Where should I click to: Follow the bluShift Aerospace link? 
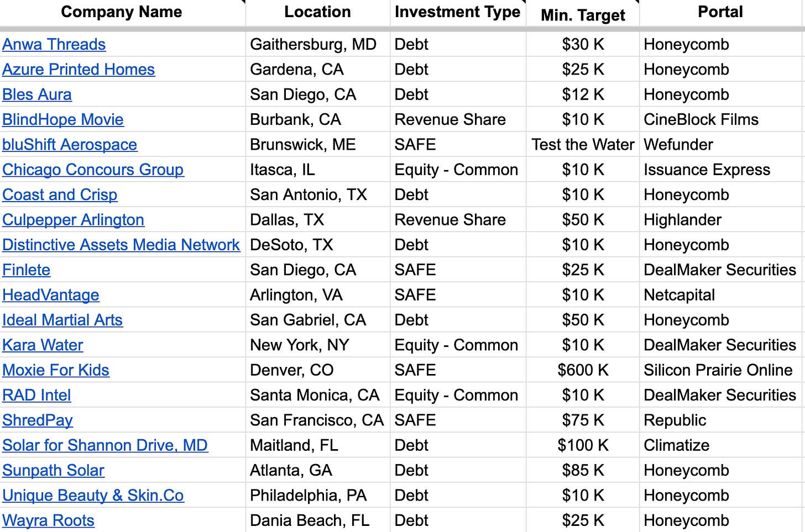tap(70, 144)
